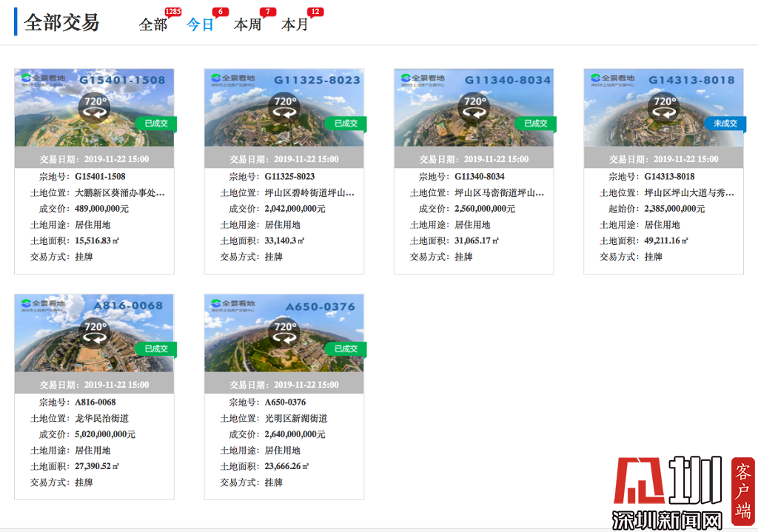Image resolution: width=758 pixels, height=532 pixels.
Task: Click 已成交 badge on the A816-0068 card
Action: coord(155,349)
